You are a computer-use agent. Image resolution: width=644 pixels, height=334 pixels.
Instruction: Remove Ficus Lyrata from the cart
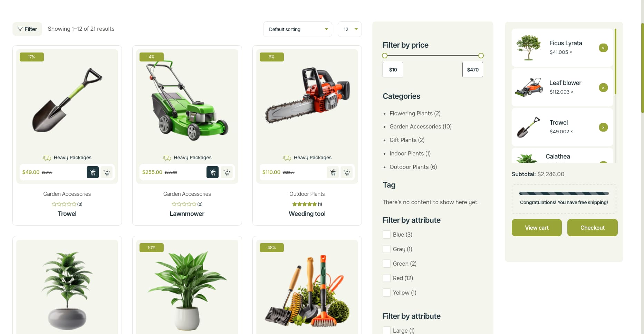(603, 48)
